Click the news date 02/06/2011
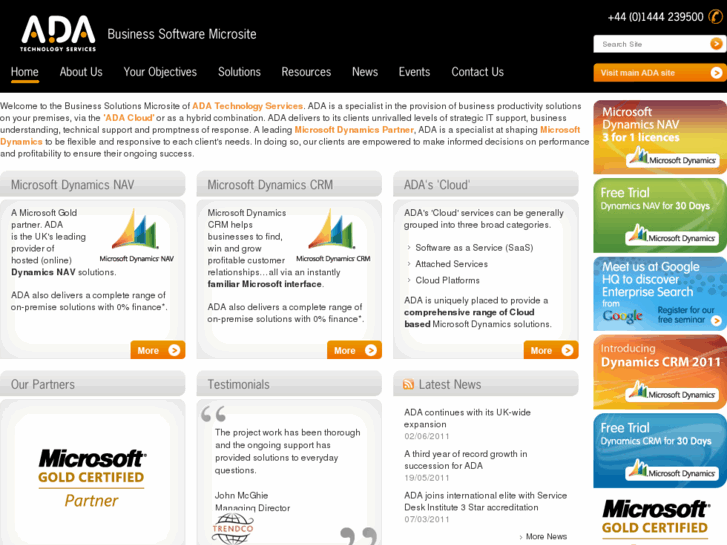The height and width of the screenshot is (545, 727). click(x=427, y=436)
